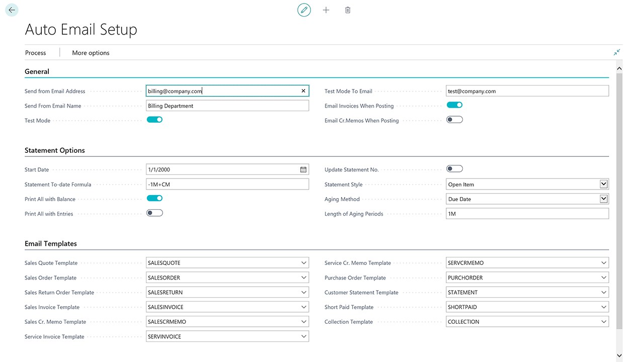Click the pencil edit icon
The image size is (644, 362).
pos(304,10)
